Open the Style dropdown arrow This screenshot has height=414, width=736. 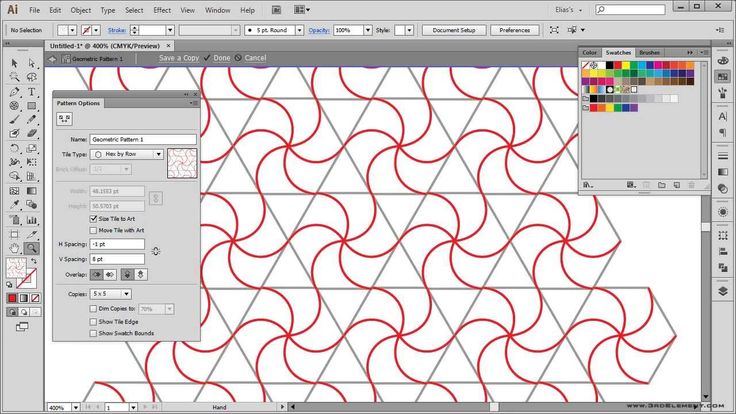(409, 30)
